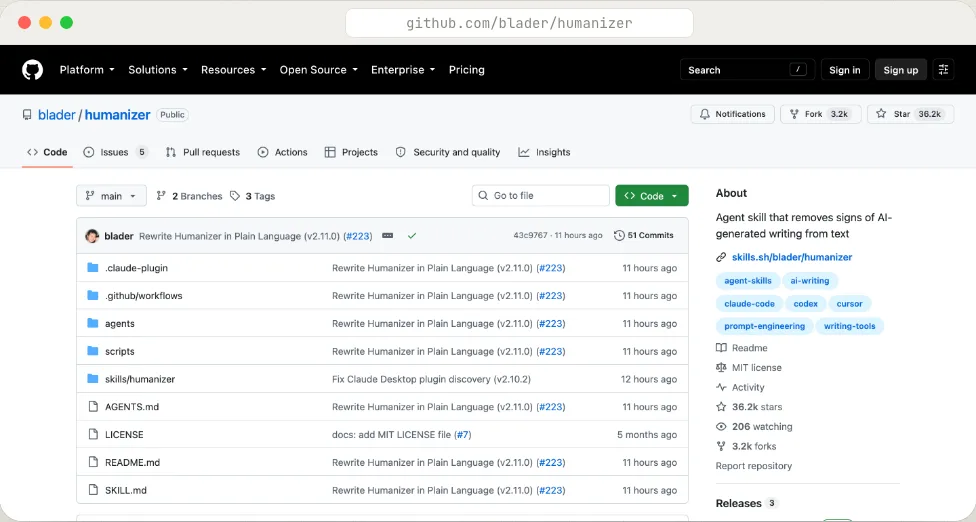Click the notifications bell icon

tap(705, 114)
